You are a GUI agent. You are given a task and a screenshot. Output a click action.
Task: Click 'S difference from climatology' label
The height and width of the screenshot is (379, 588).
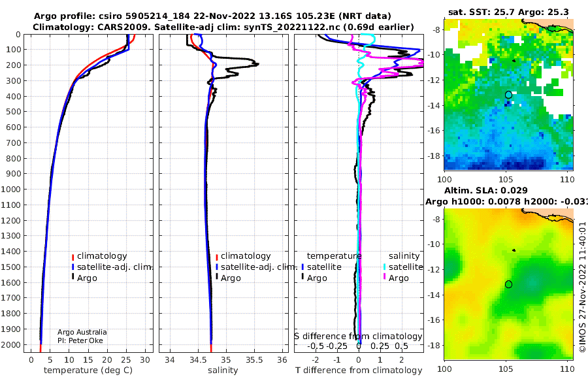(358, 336)
